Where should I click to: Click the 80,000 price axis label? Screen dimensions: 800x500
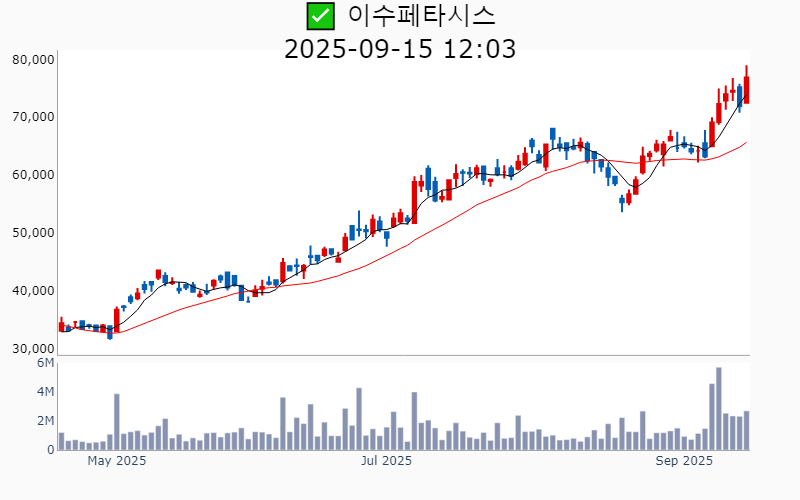pyautogui.click(x=33, y=60)
